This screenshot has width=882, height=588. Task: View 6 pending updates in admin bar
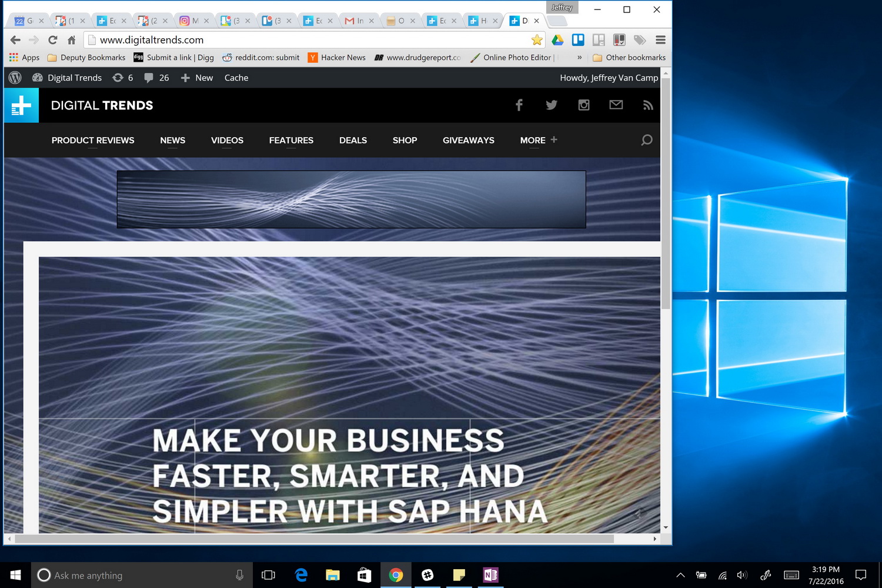[x=123, y=78]
